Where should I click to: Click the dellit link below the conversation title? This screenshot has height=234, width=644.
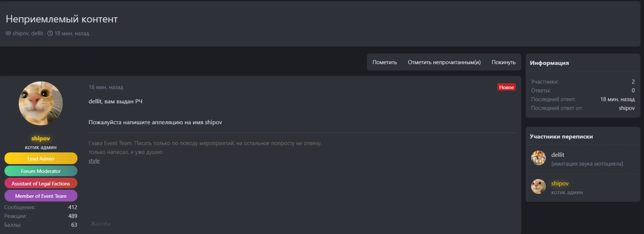coord(37,33)
